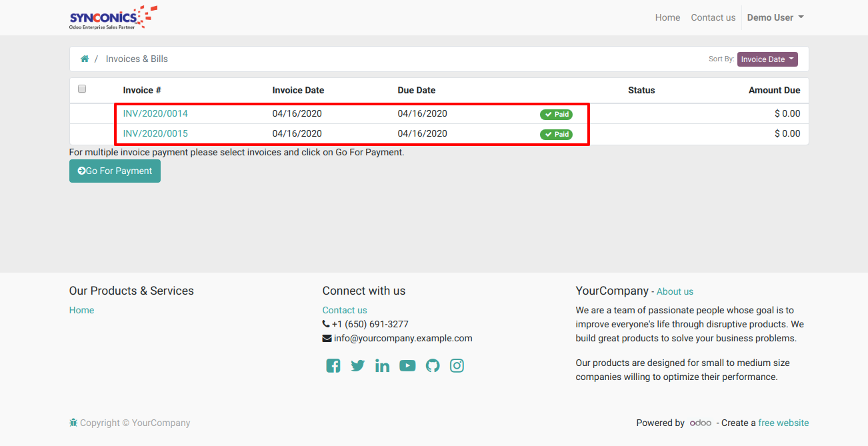This screenshot has height=446, width=868.
Task: Open the YouTube social icon
Action: [x=407, y=365]
